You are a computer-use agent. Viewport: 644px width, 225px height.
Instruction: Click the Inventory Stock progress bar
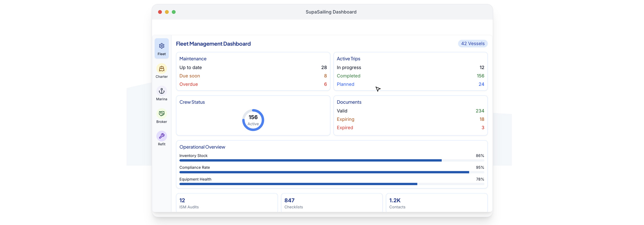(332, 160)
